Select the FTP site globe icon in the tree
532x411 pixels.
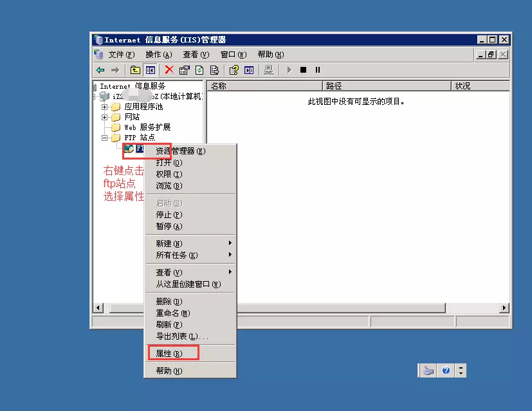(x=129, y=149)
